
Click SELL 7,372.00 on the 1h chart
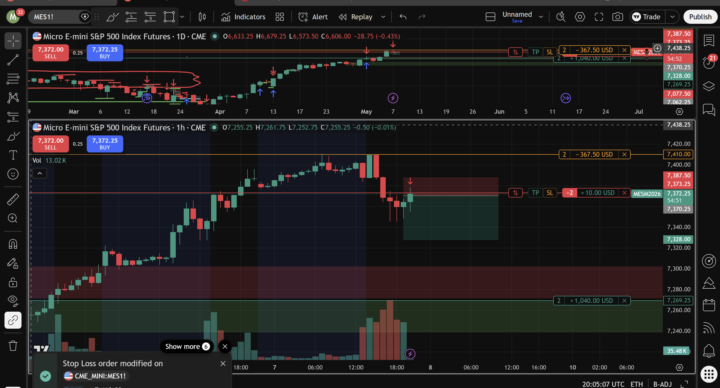tap(51, 144)
